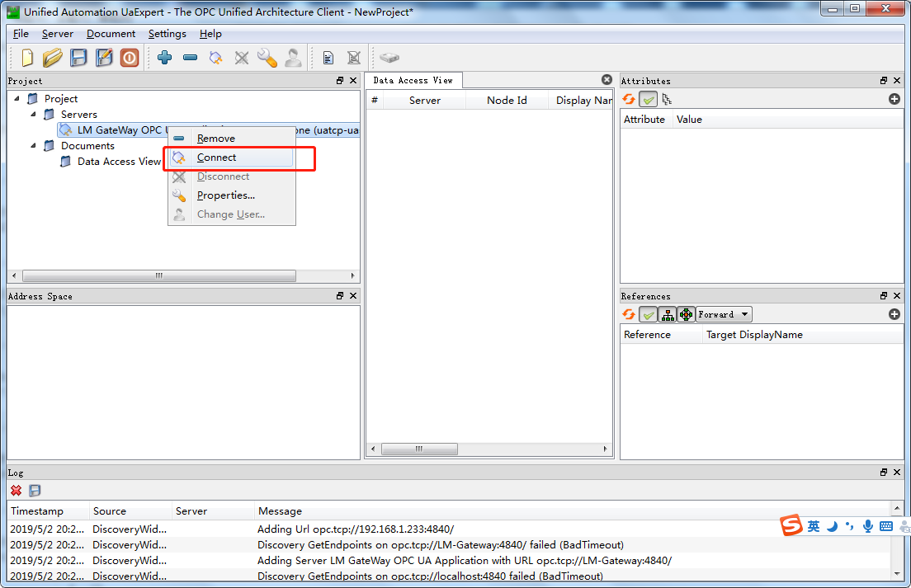
Task: Switch to the Data Access View tab
Action: click(x=413, y=81)
